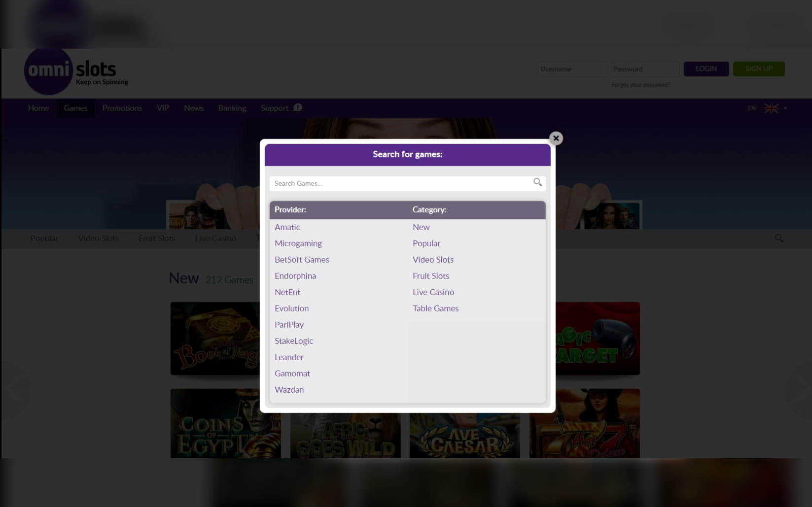This screenshot has height=507, width=812.
Task: Focus the Search Games input field
Action: [407, 183]
